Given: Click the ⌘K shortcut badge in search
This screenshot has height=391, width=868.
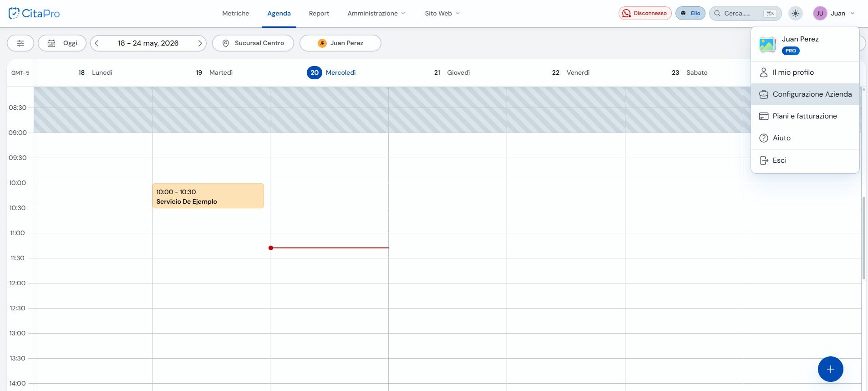Looking at the screenshot, I should tap(770, 13).
